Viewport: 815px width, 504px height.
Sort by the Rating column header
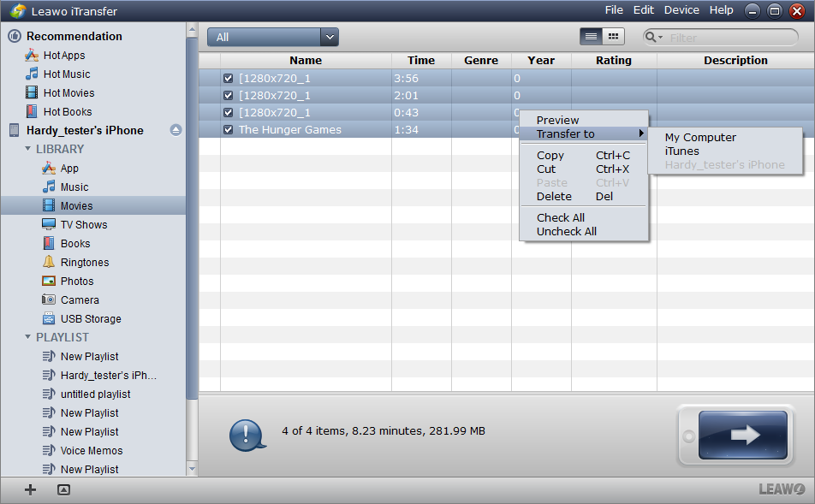coord(614,60)
